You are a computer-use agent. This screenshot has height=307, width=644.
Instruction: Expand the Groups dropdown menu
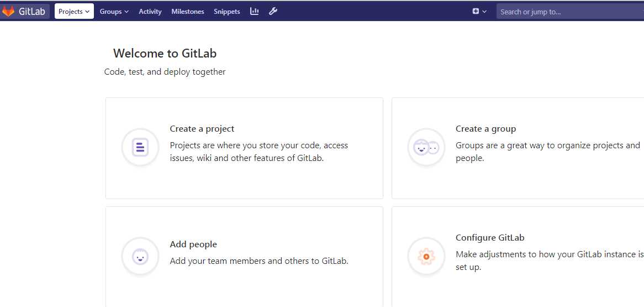[114, 12]
